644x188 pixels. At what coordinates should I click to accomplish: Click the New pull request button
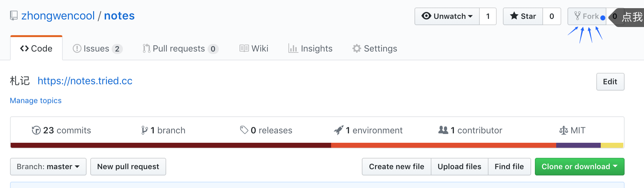tap(128, 167)
